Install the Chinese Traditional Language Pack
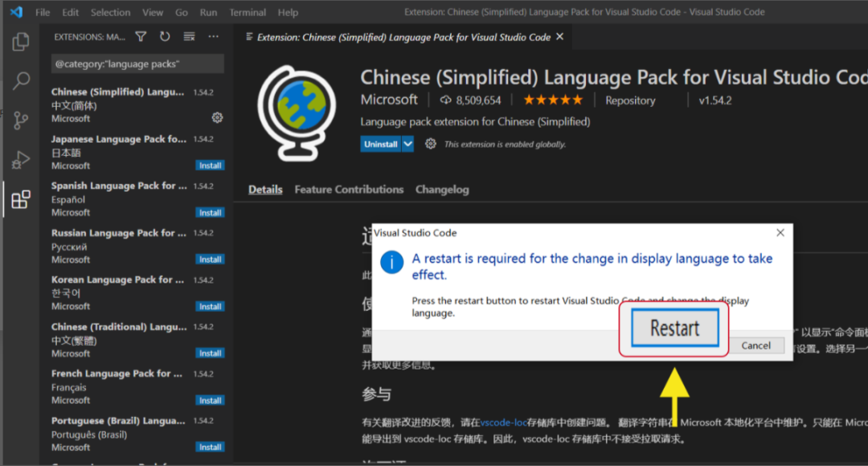Image resolution: width=868 pixels, height=466 pixels. click(211, 353)
